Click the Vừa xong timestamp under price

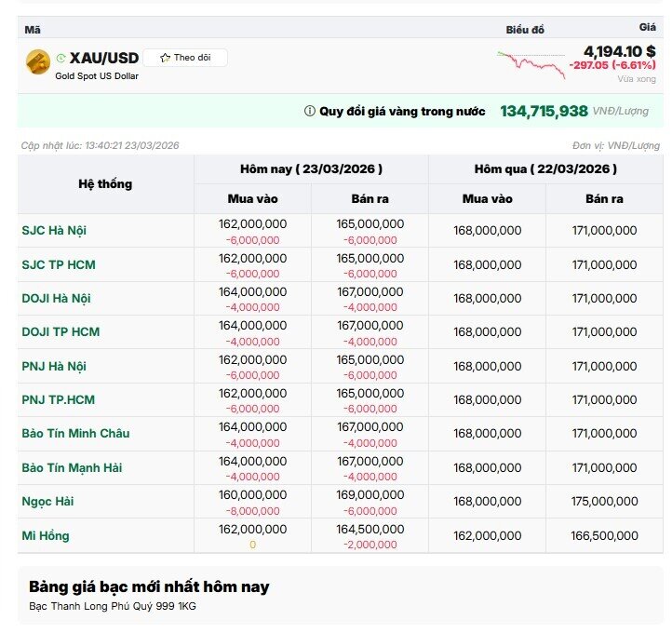coord(637,79)
